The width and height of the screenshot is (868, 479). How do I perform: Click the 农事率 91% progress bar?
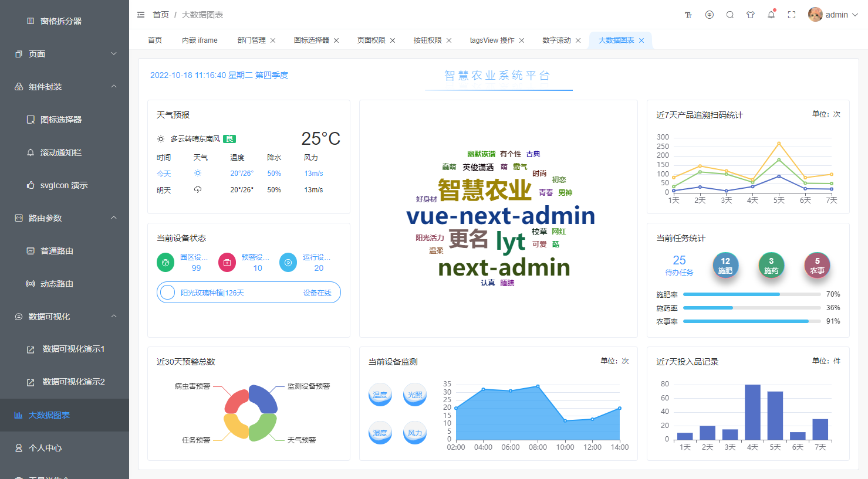point(752,321)
